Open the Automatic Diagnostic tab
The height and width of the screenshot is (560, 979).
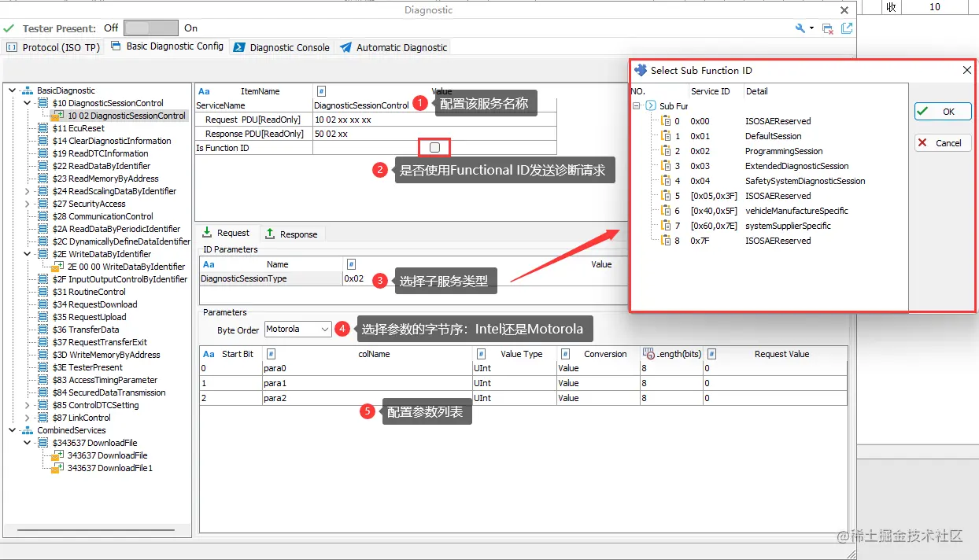click(x=393, y=47)
